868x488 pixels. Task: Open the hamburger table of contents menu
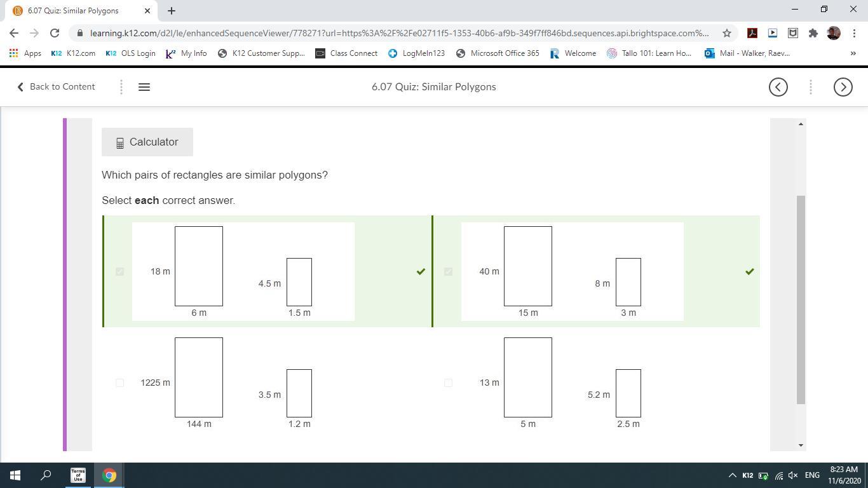144,87
